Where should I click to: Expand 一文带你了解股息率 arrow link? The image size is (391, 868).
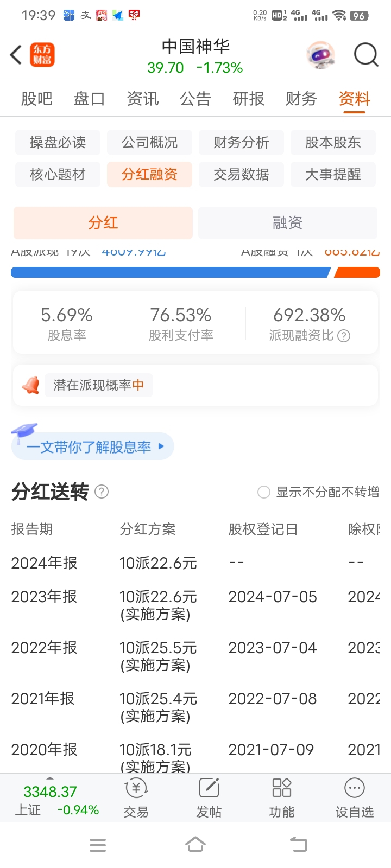(x=161, y=446)
